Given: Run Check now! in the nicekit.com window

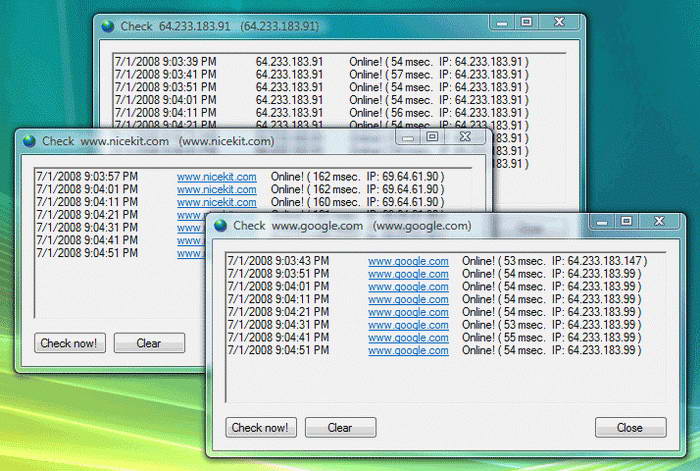Looking at the screenshot, I should 68,344.
